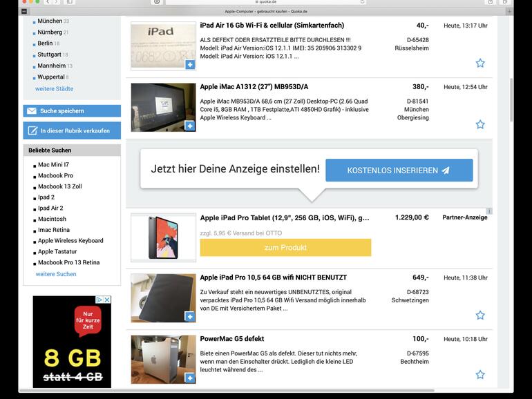Select popular search Macbook 13 Zoll

tap(59, 186)
